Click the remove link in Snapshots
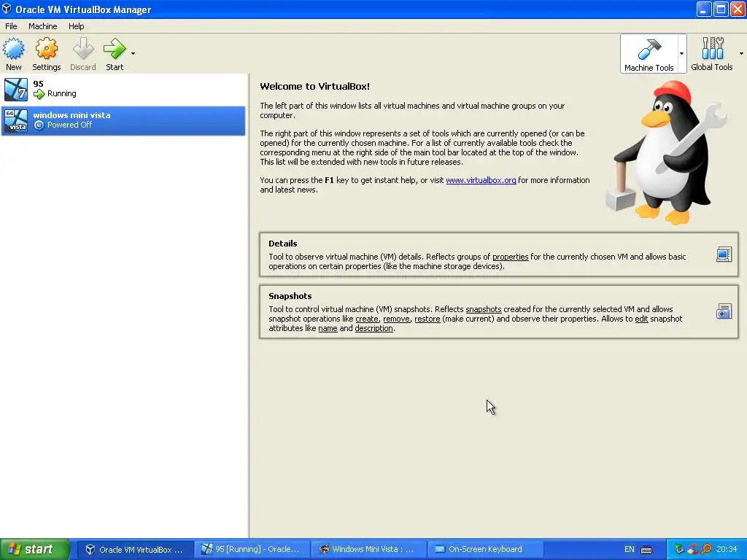747x560 pixels. (x=396, y=319)
